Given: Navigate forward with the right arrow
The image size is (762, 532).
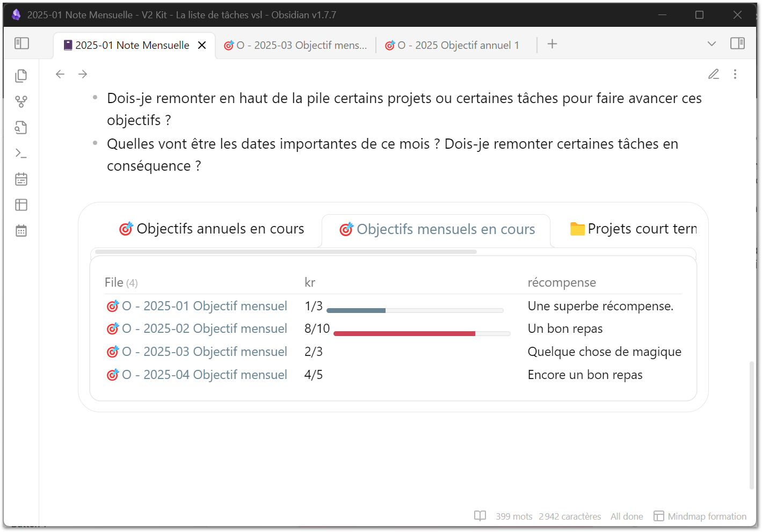Looking at the screenshot, I should click(83, 74).
